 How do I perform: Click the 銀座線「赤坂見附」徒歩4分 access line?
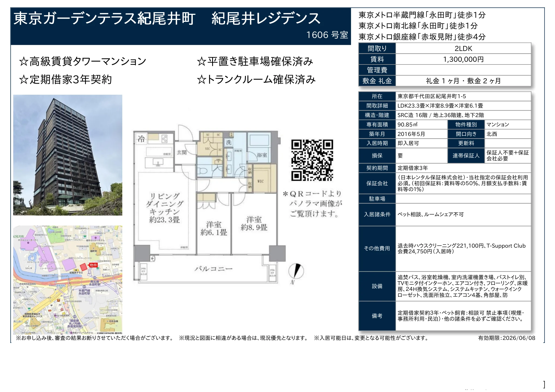pos(422,37)
